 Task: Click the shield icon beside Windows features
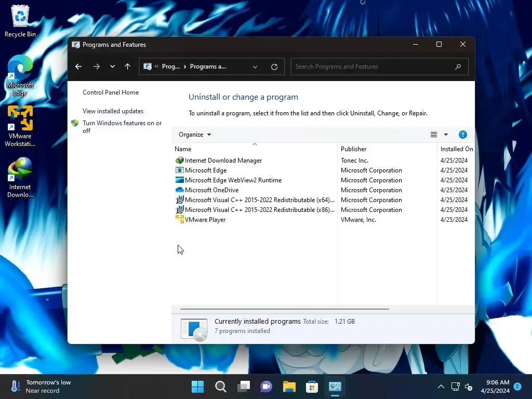pyautogui.click(x=75, y=123)
